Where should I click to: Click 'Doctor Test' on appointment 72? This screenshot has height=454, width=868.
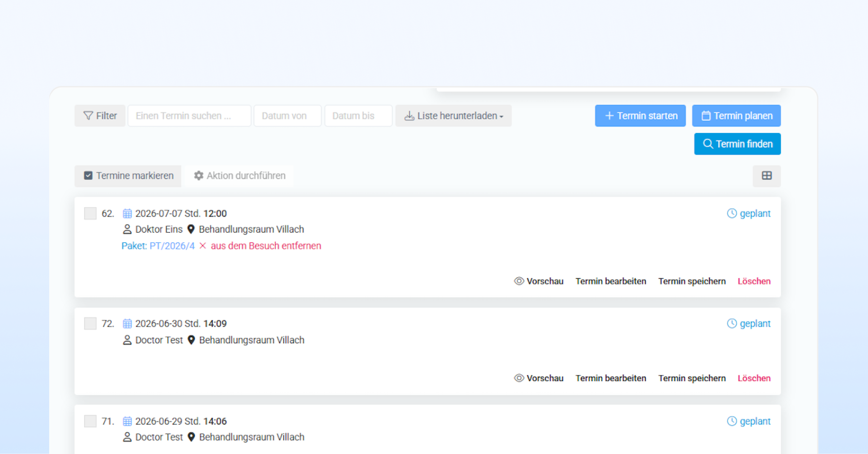pyautogui.click(x=159, y=340)
